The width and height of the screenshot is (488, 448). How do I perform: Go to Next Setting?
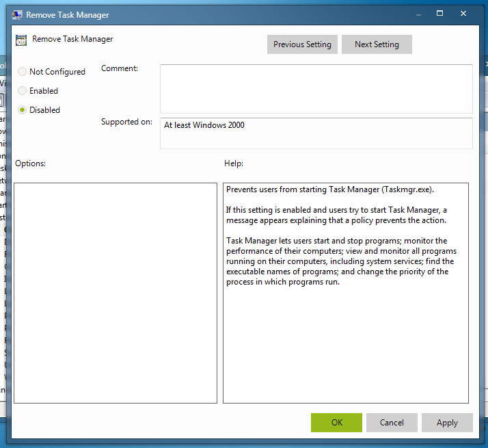377,44
